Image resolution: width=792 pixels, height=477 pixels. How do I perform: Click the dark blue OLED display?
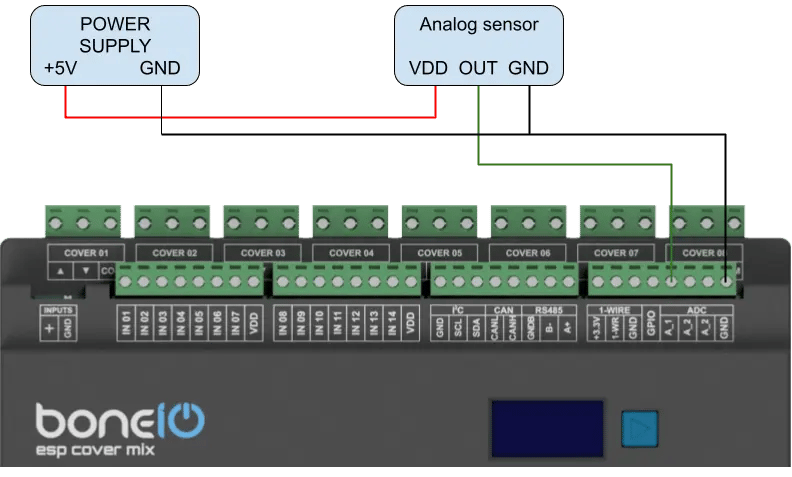pos(546,428)
